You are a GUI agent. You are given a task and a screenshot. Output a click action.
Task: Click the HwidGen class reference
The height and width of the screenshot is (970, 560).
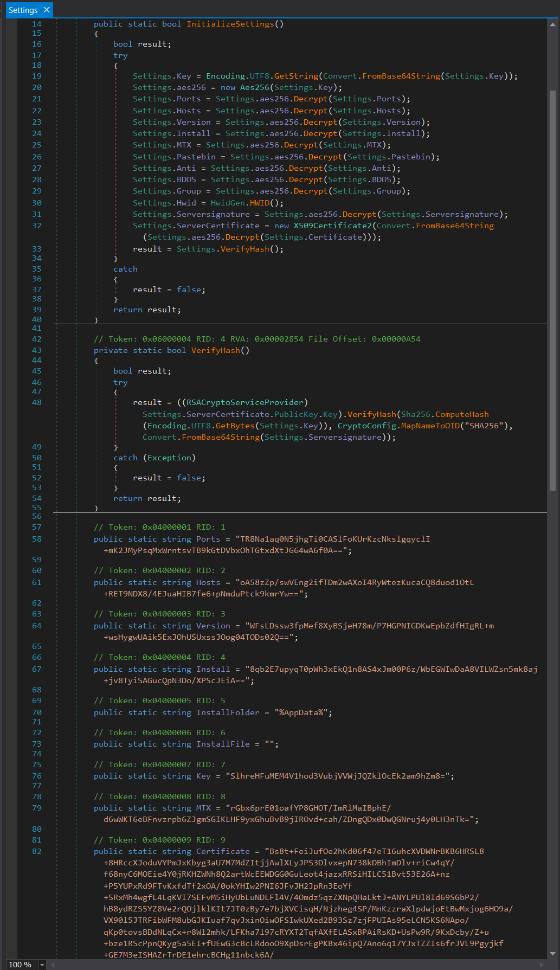point(228,203)
